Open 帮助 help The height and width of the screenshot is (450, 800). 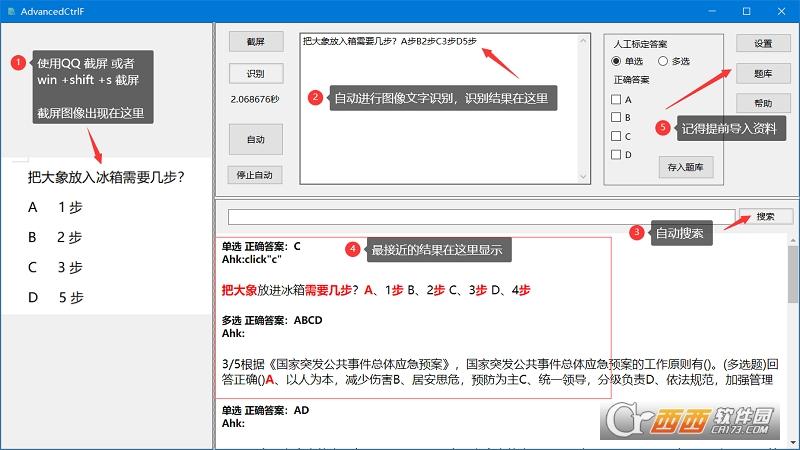(x=763, y=103)
